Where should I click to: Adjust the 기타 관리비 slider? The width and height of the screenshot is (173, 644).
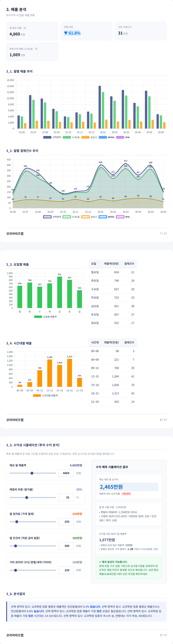33,570
